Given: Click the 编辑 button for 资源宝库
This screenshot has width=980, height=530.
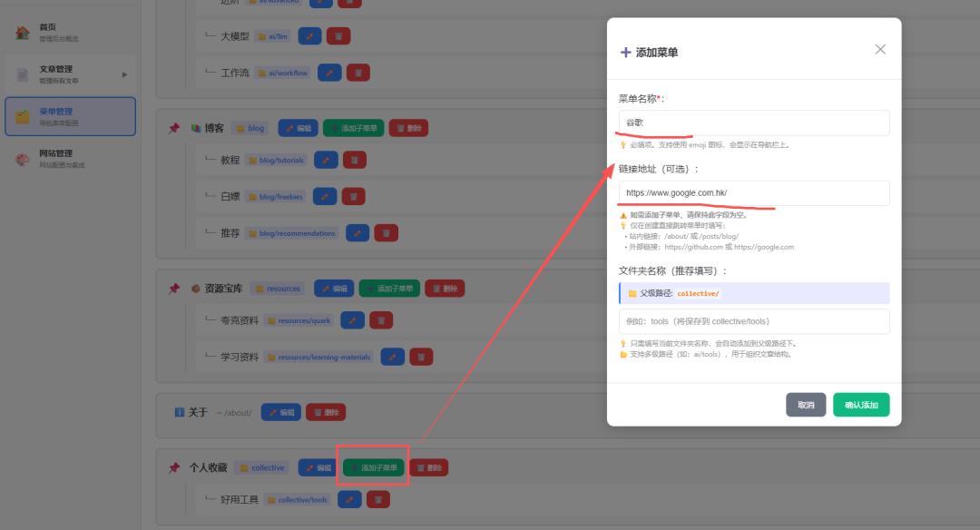Looking at the screenshot, I should 333,287.
